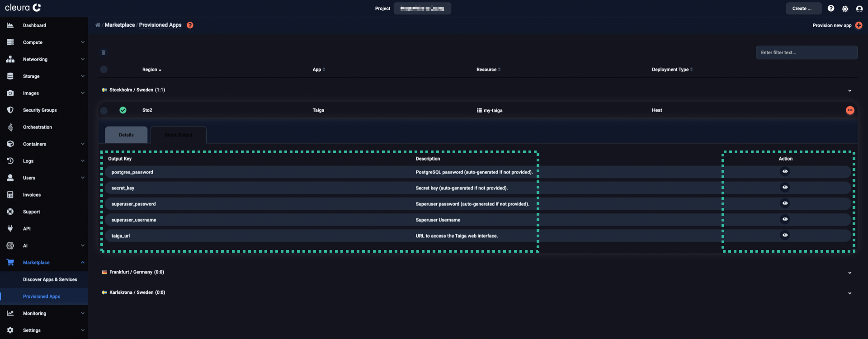Switch to the Stack Output tab
868x339 pixels.
click(179, 135)
